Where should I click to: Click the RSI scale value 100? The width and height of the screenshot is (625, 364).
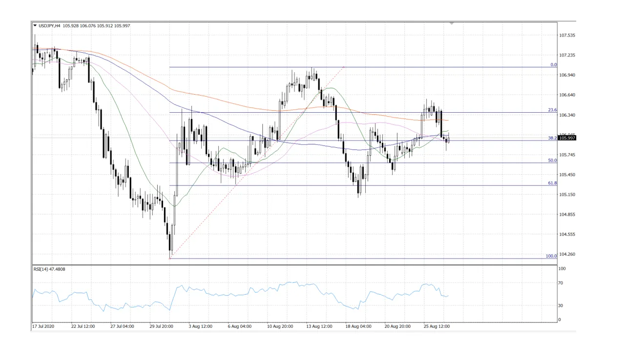(x=562, y=269)
